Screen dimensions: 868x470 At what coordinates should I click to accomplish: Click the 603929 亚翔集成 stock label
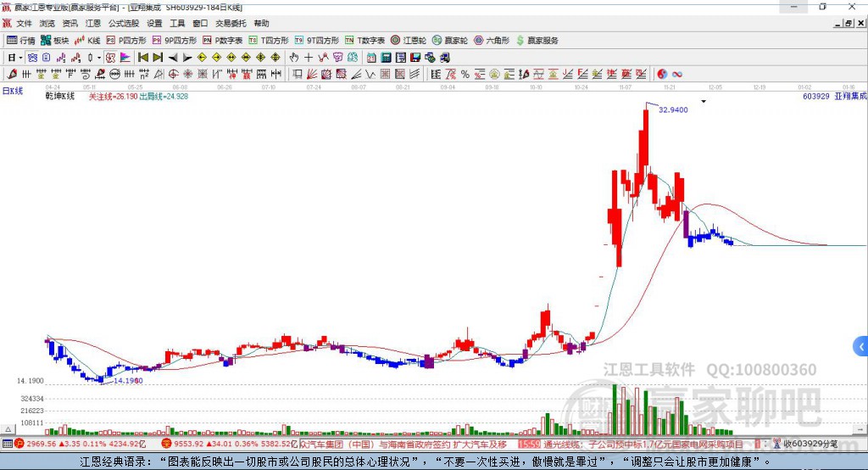click(835, 97)
